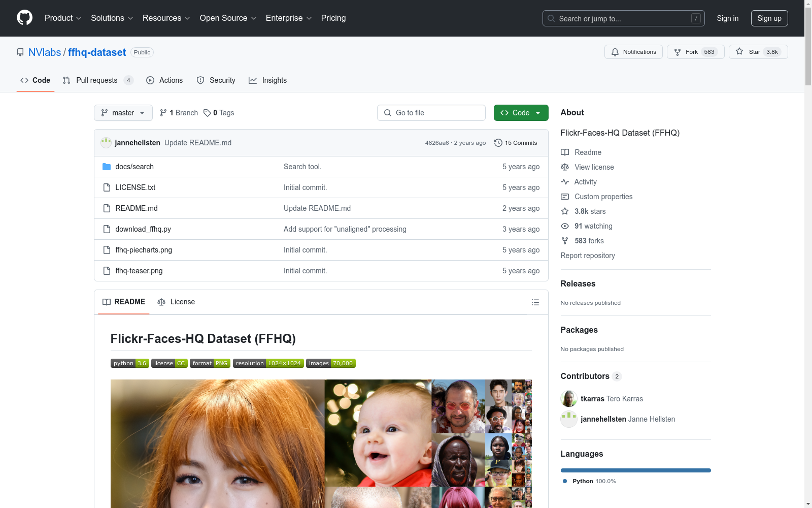Click the commit history clock icon

[498, 143]
